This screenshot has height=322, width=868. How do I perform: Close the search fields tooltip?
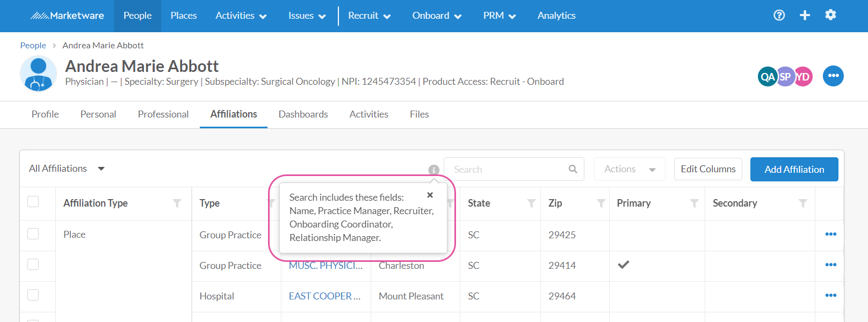click(x=430, y=195)
